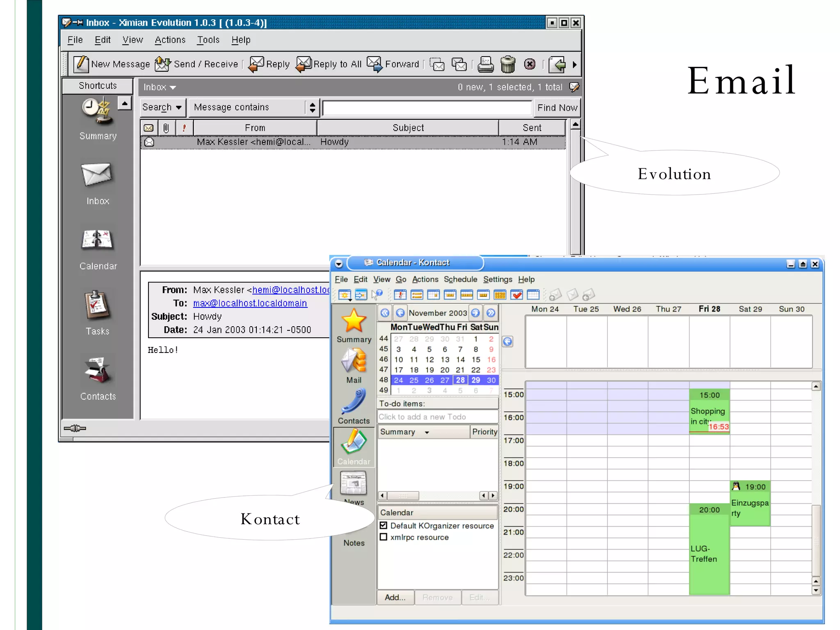Open the Tasks shortcut icon

coord(98,313)
